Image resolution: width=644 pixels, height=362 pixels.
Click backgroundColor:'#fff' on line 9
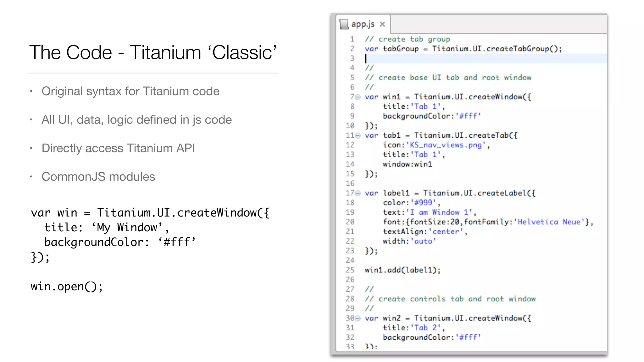432,116
